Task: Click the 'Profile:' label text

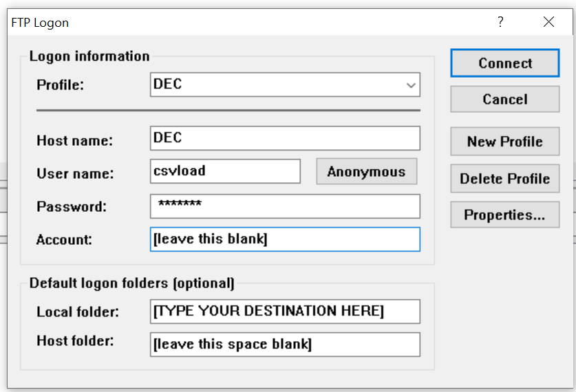Action: click(x=60, y=86)
